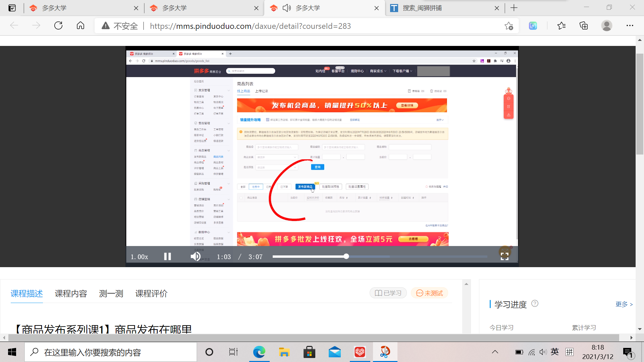View the 课程评价 tab
This screenshot has width=644, height=362.
[151, 294]
